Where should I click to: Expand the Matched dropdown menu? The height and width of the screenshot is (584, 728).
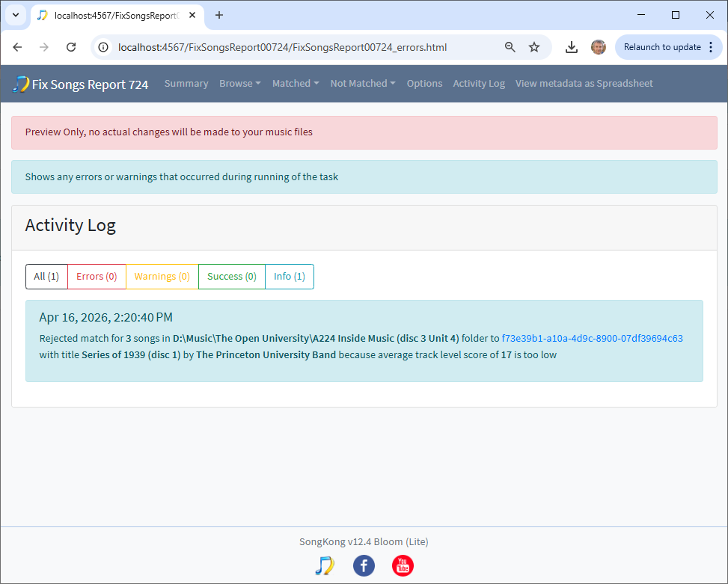(296, 84)
